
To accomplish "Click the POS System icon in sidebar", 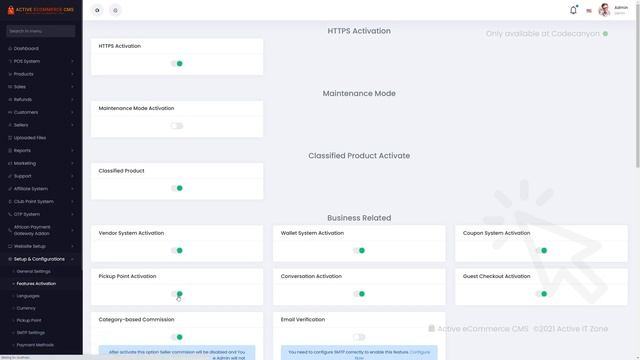I will [x=10, y=61].
